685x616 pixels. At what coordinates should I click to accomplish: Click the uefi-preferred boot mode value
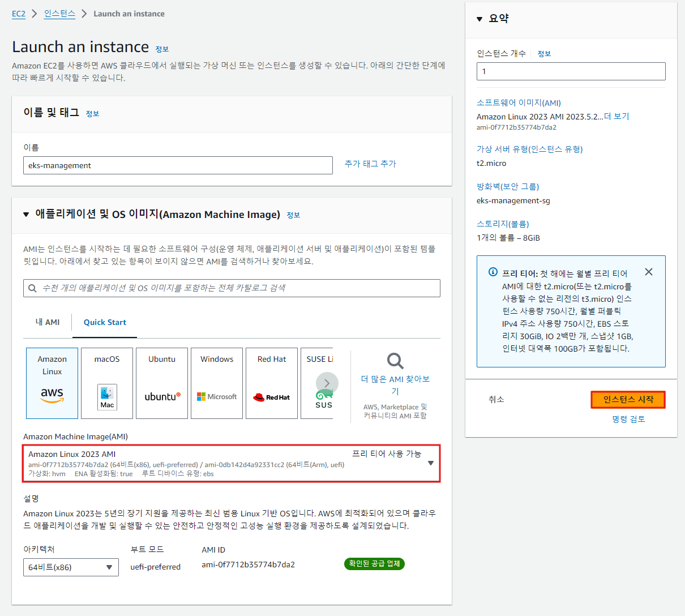click(x=156, y=567)
